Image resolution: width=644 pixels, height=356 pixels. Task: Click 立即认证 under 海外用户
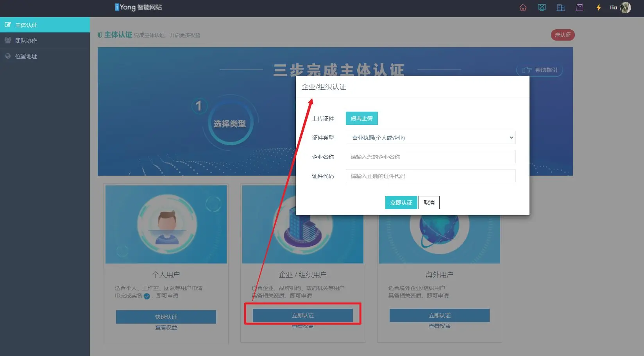[x=439, y=315]
